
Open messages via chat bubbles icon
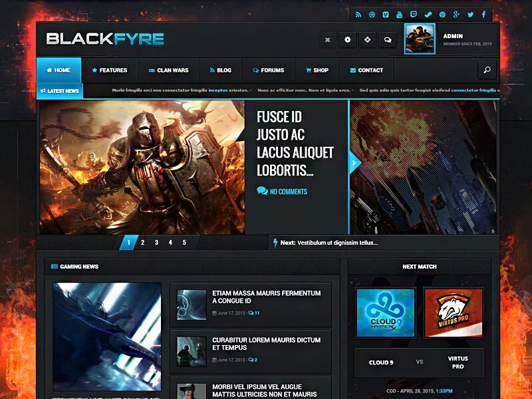pos(388,40)
